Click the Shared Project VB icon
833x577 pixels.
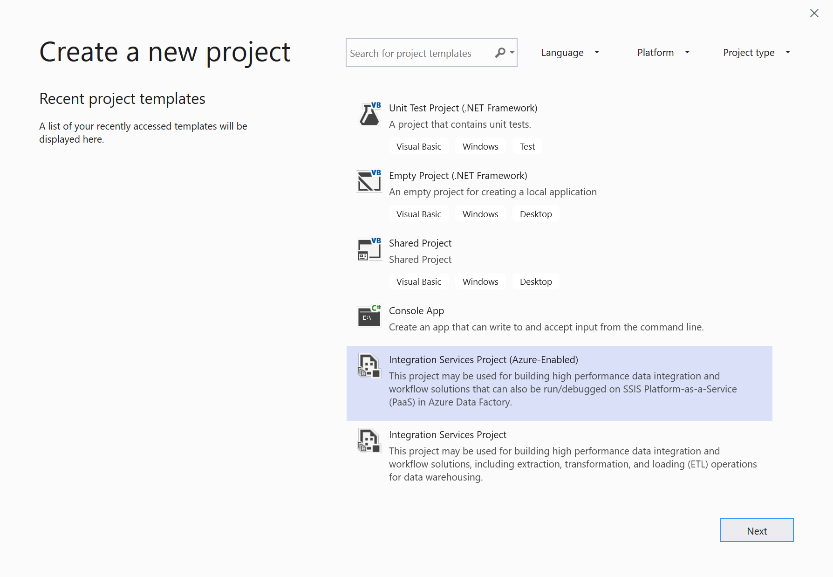[x=370, y=249]
